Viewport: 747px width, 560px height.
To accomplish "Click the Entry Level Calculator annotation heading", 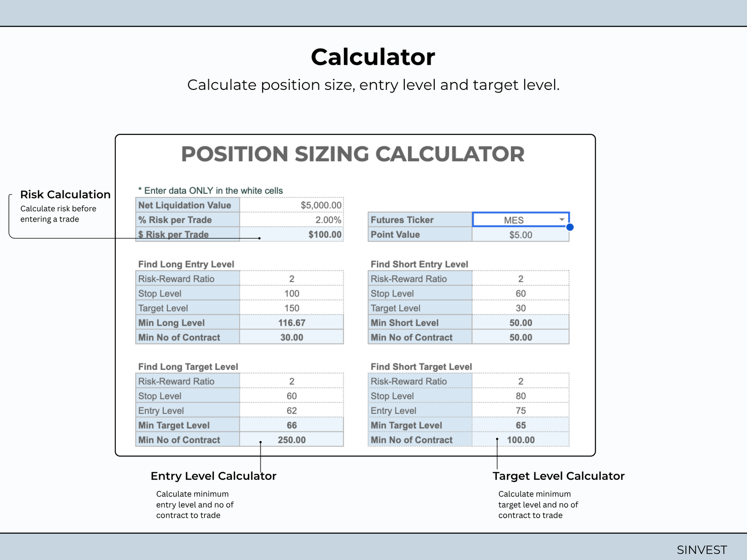I will click(x=214, y=476).
